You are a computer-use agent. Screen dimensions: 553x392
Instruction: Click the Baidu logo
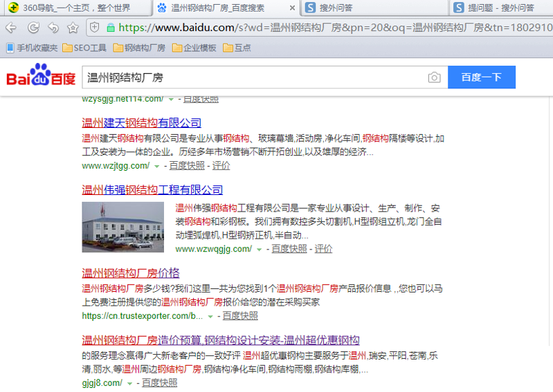coord(41,75)
